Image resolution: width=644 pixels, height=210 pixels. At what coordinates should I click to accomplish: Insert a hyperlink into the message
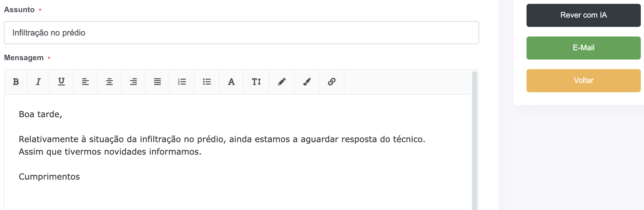pyautogui.click(x=331, y=82)
